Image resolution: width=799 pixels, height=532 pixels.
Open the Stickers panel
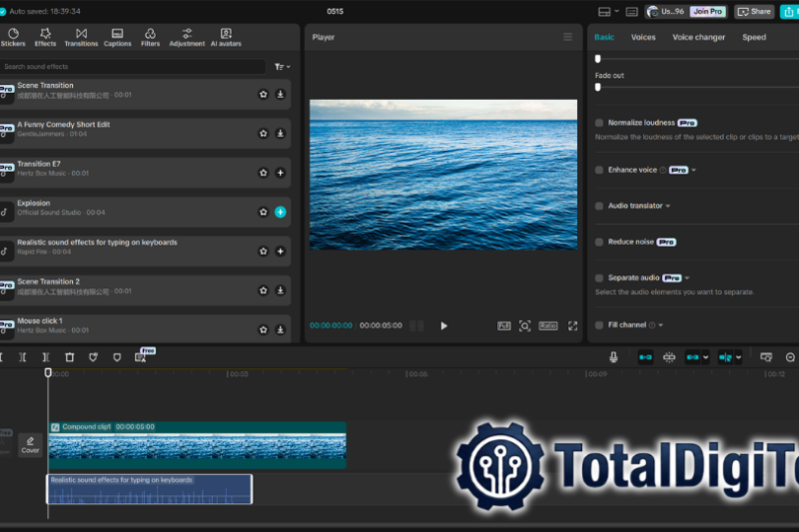pos(13,38)
